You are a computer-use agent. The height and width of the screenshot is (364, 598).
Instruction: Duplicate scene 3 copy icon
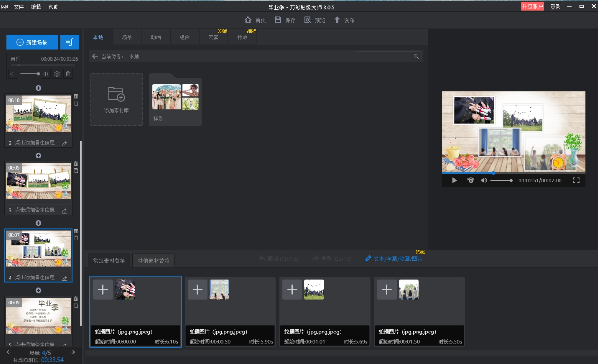coord(76,171)
